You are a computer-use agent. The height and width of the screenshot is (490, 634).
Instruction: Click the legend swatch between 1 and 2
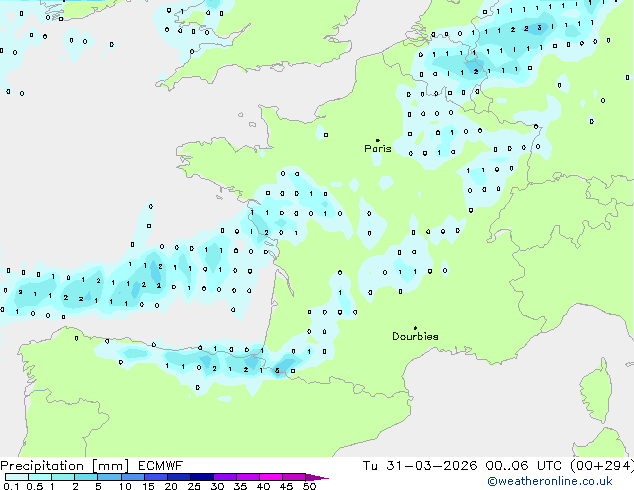(63, 477)
